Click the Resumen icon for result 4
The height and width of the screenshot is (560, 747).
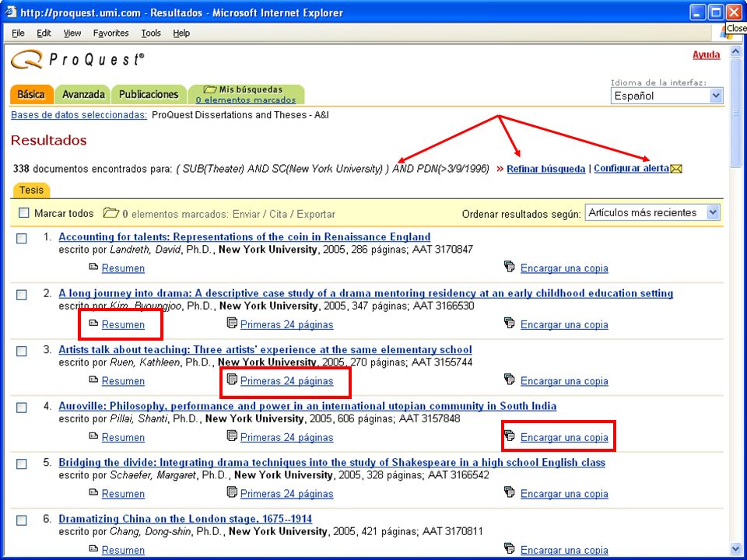93,436
